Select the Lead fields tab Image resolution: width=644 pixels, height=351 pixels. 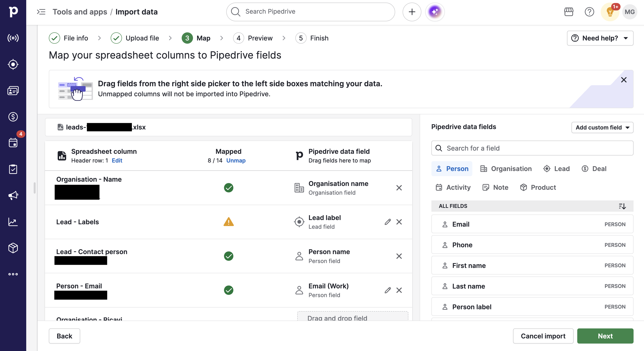coord(557,169)
